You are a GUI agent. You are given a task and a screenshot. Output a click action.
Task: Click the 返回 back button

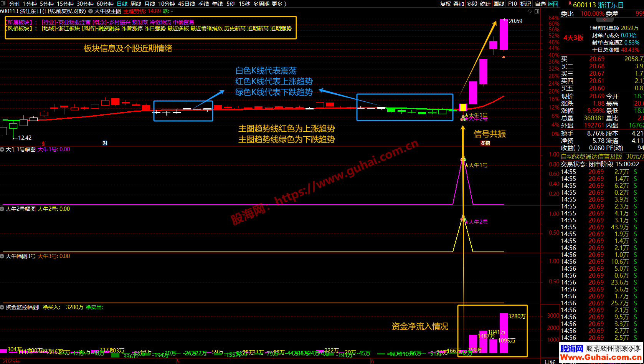[x=553, y=4]
